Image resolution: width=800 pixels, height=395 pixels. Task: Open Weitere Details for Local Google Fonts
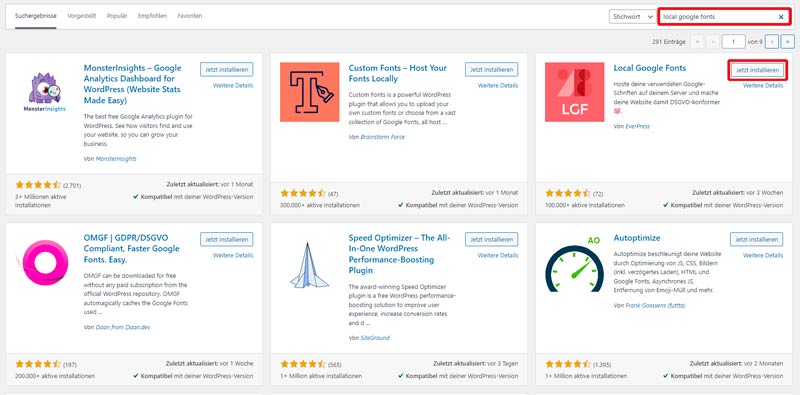click(763, 86)
